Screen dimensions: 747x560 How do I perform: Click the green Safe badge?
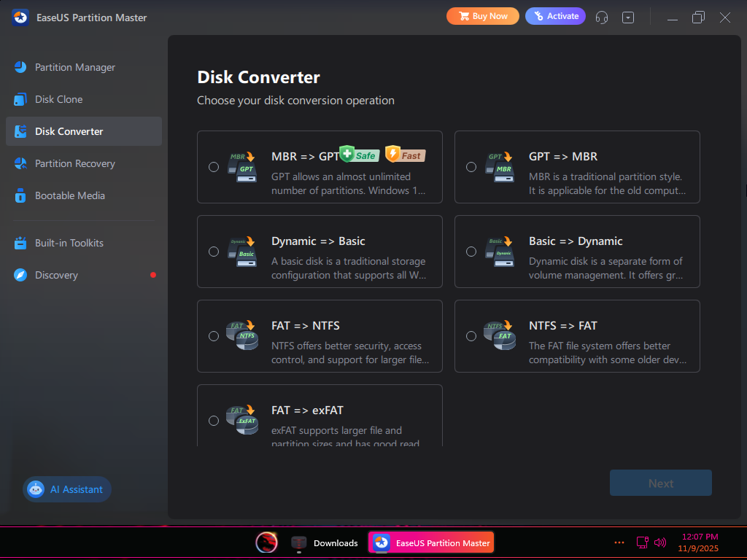coord(360,155)
